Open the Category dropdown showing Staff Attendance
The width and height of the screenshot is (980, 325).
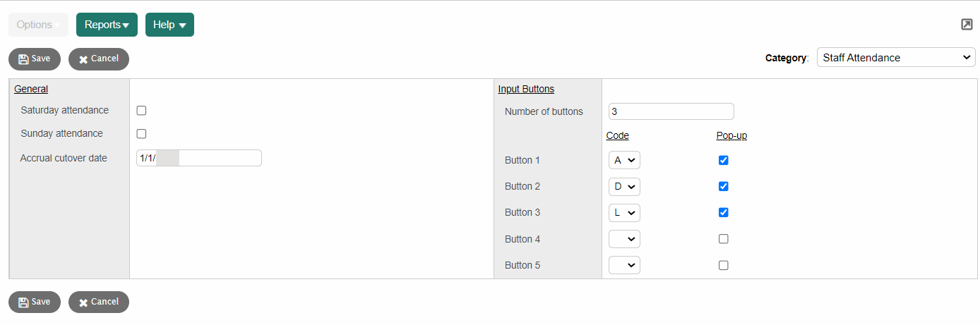pyautogui.click(x=896, y=58)
